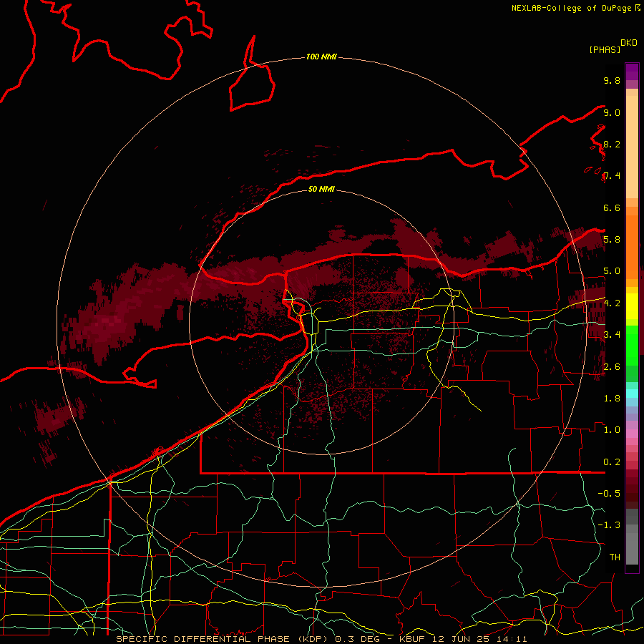Select the pink band of the color scale
The image size is (644, 644).
pos(632,434)
